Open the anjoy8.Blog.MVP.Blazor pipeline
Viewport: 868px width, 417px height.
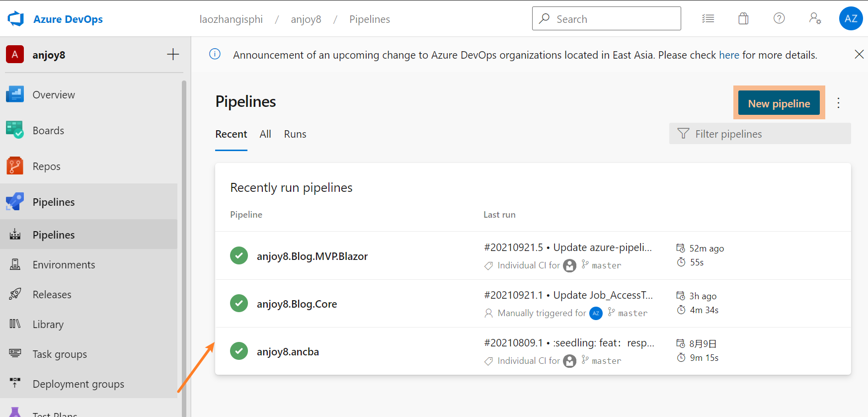click(x=312, y=256)
